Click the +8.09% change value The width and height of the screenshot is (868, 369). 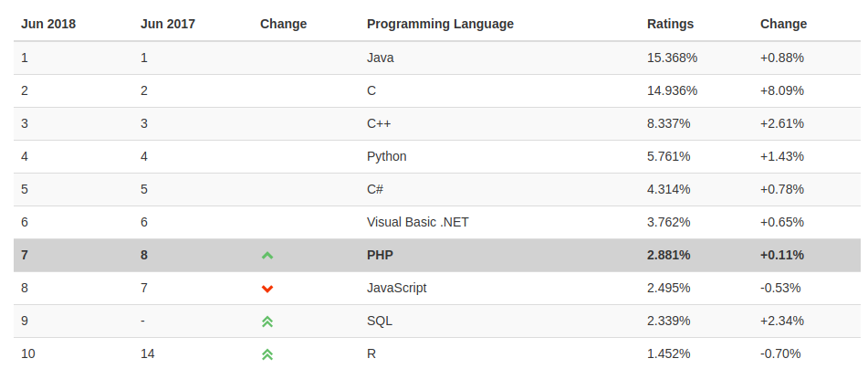click(x=782, y=90)
